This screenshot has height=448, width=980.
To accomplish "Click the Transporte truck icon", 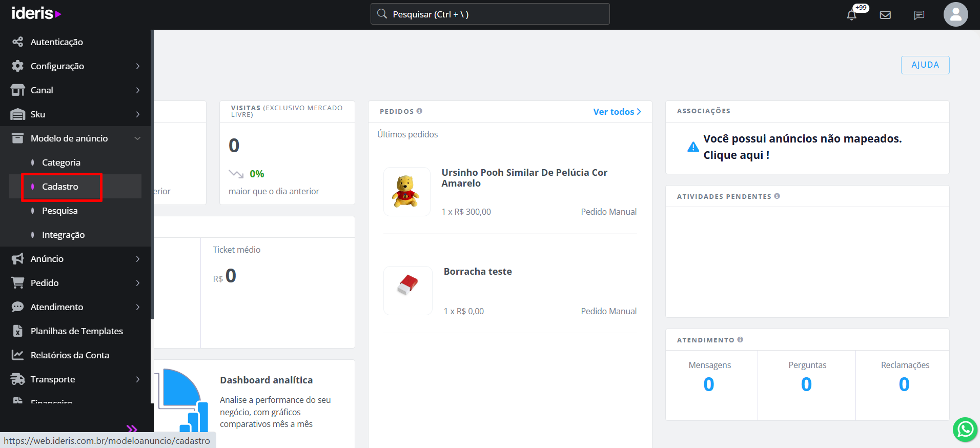I will click(18, 379).
